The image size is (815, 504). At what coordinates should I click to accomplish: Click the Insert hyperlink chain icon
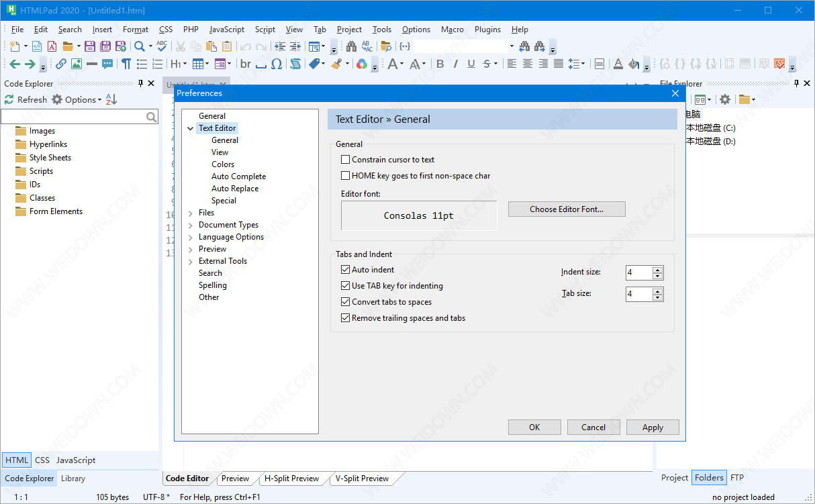tap(61, 64)
